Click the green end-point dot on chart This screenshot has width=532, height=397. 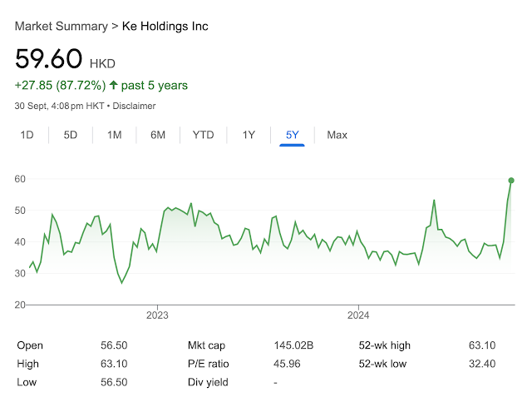pyautogui.click(x=511, y=181)
